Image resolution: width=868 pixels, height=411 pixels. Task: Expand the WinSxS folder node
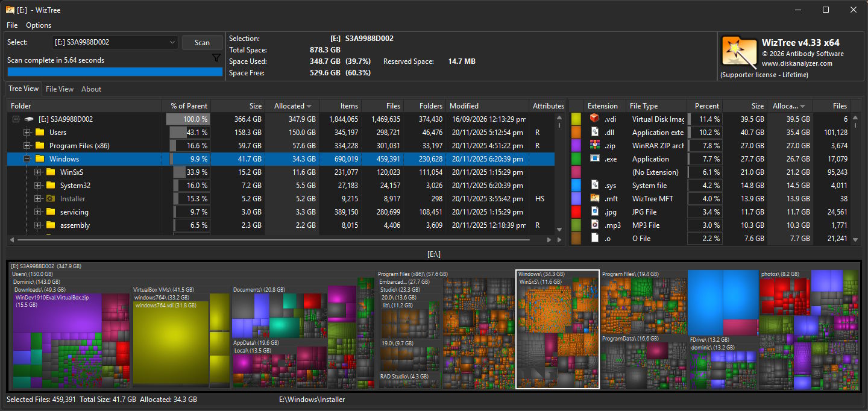click(x=37, y=172)
